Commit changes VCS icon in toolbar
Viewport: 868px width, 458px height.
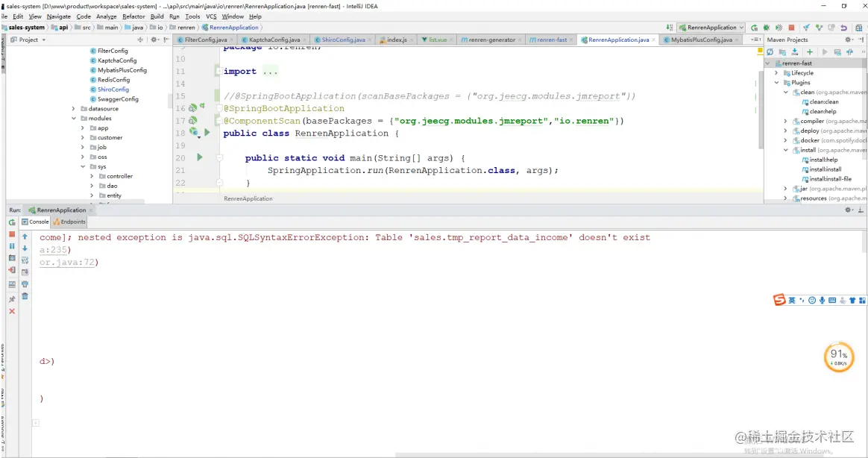(819, 28)
